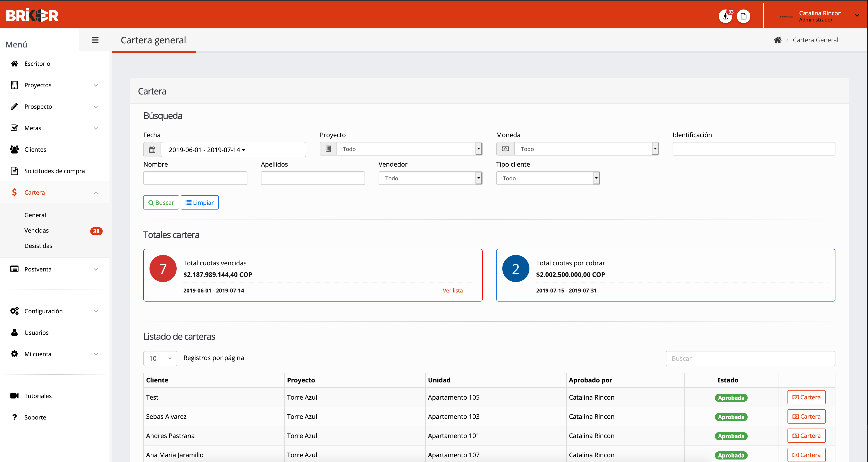Click the Cartera General breadcrumb text
This screenshot has height=462, width=868.
(x=816, y=40)
